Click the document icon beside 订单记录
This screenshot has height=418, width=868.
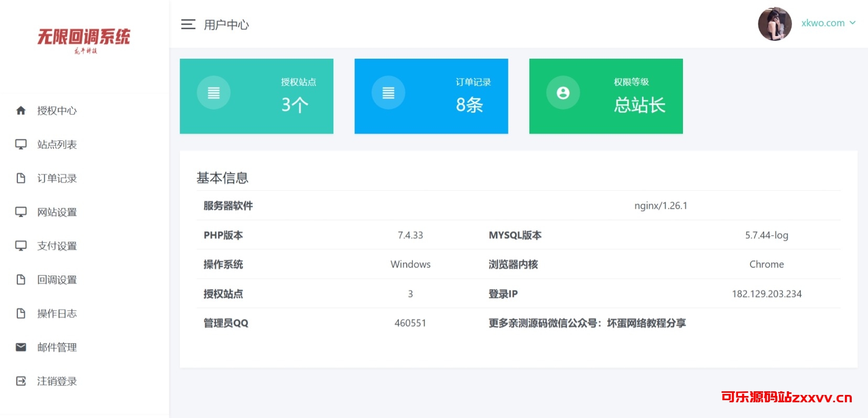point(21,178)
